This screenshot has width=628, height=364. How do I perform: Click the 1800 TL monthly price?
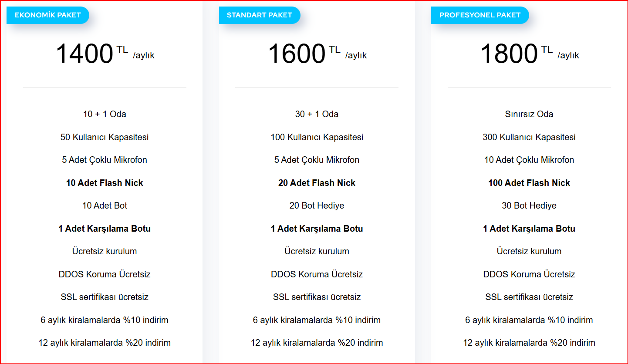530,54
